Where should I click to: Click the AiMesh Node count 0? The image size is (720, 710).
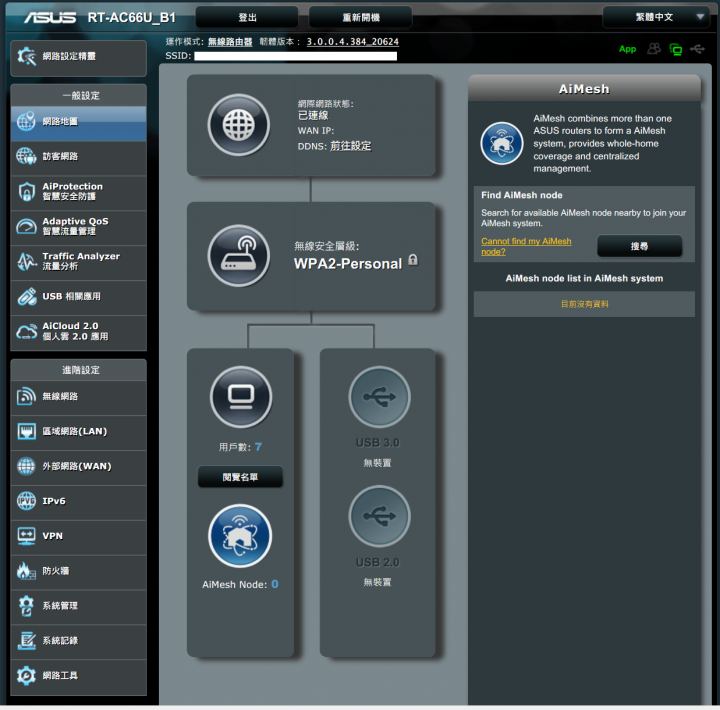275,584
